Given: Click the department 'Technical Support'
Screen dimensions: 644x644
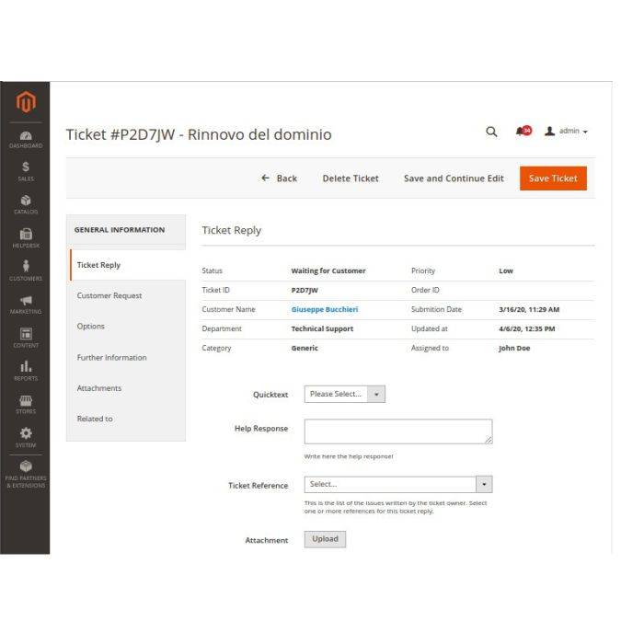Looking at the screenshot, I should click(x=322, y=328).
